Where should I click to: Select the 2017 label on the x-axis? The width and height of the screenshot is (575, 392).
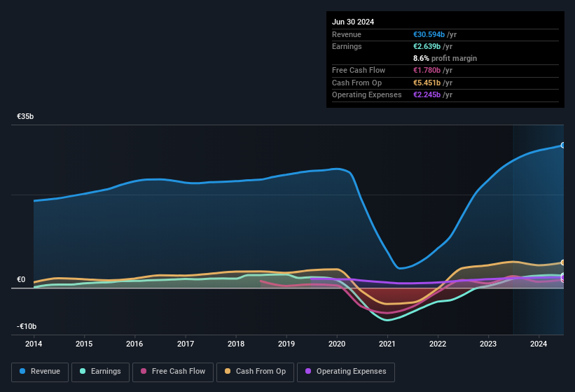[x=186, y=344]
